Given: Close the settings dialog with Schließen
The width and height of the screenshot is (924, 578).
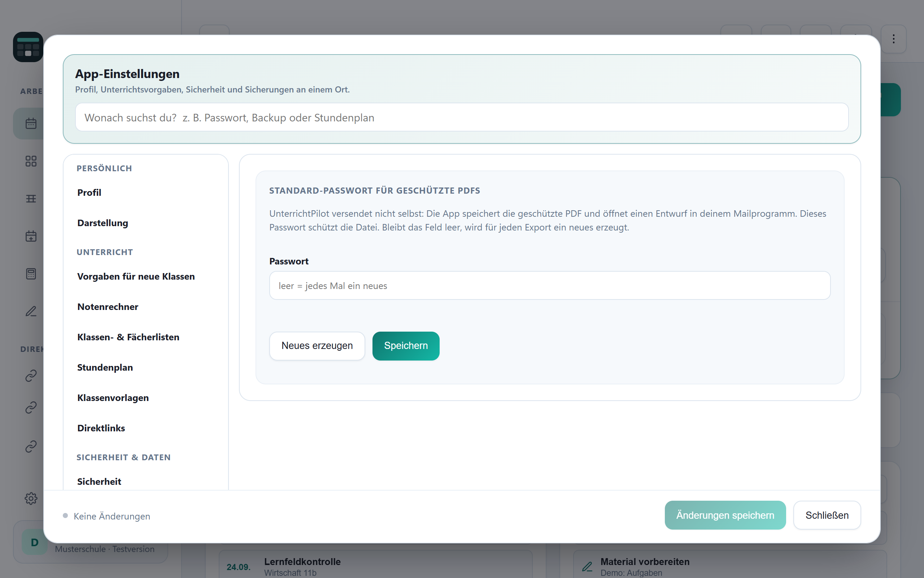Looking at the screenshot, I should coord(827,515).
